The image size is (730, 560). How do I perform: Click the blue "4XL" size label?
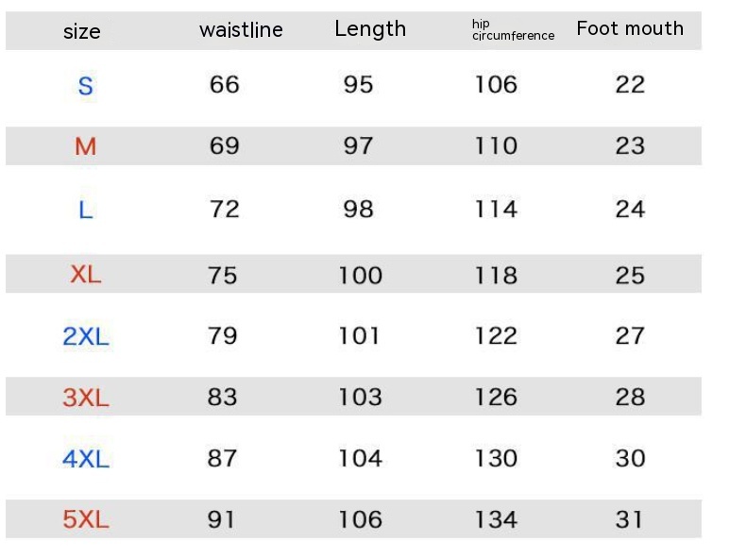point(86,459)
